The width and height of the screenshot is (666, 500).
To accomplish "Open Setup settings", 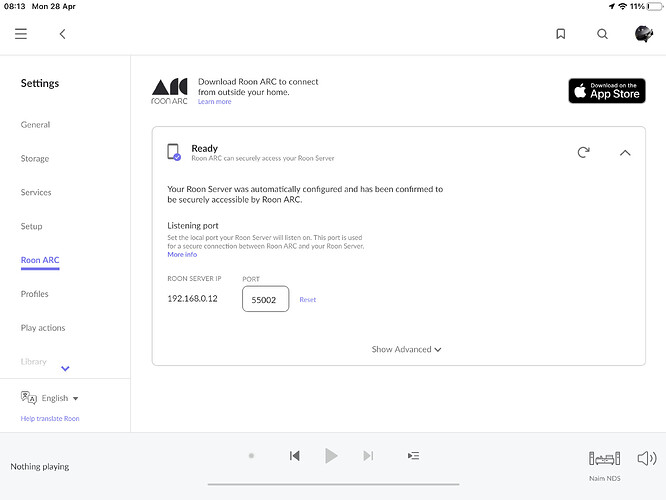I will click(31, 226).
